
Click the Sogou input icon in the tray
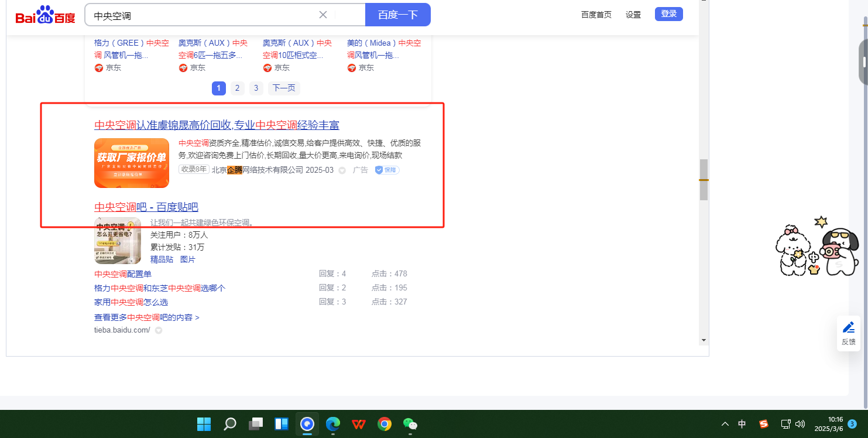(763, 424)
